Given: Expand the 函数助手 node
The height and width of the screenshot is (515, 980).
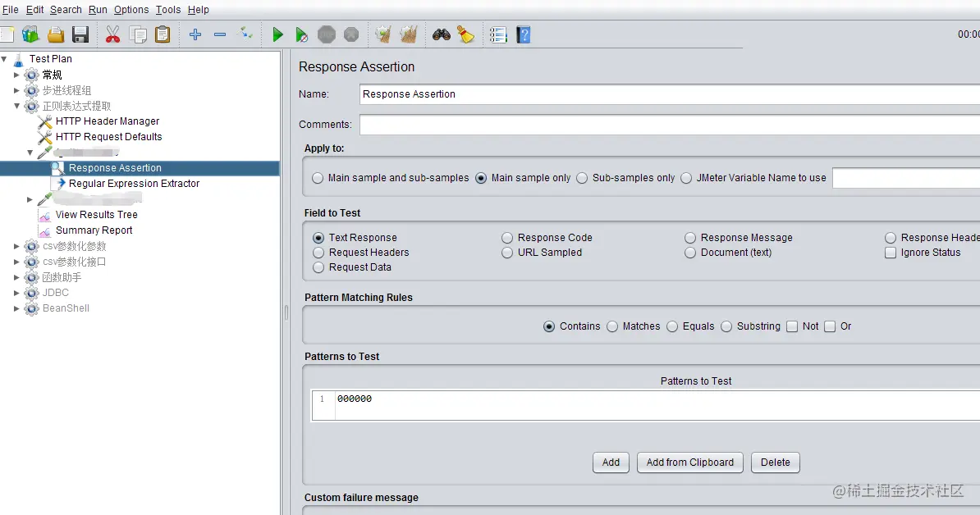Looking at the screenshot, I should pyautogui.click(x=16, y=277).
